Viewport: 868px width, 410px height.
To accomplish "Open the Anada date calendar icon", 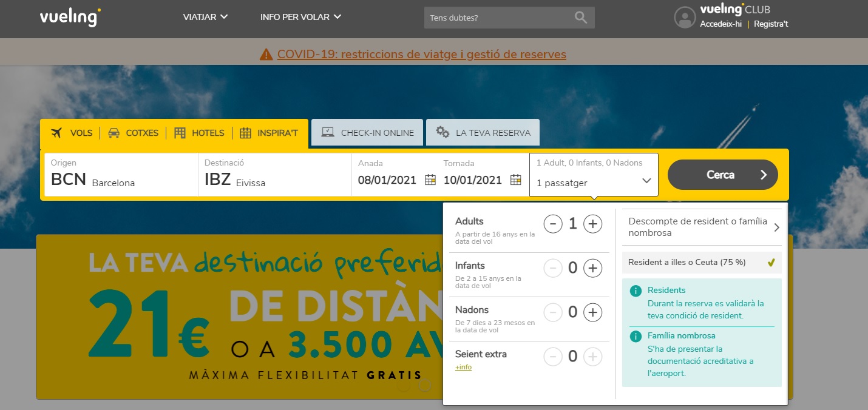I will click(430, 180).
